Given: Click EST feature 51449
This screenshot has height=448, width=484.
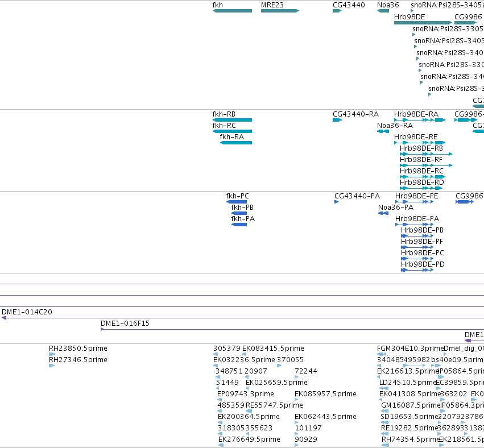Looking at the screenshot, I should pyautogui.click(x=218, y=388).
